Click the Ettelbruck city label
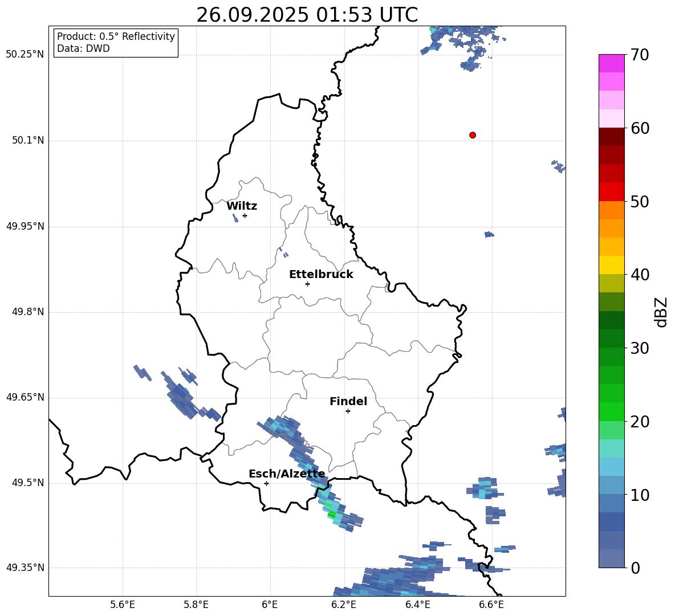This screenshot has width=675, height=616. click(321, 275)
